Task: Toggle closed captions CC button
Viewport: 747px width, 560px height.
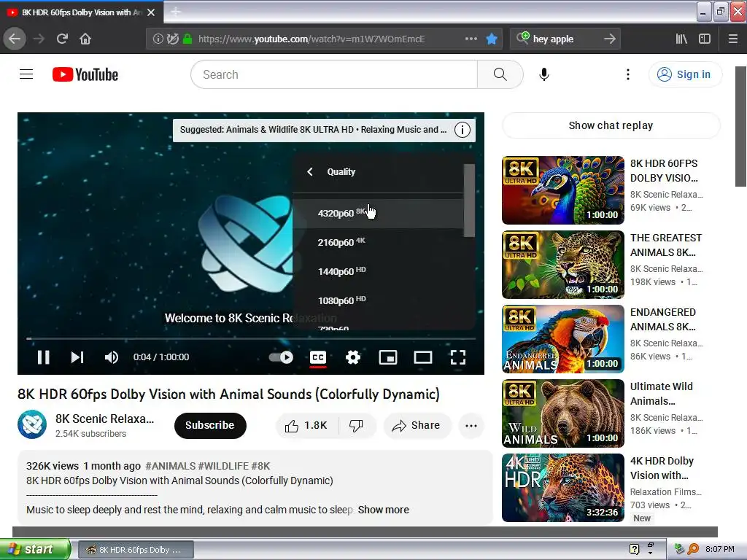Action: pyautogui.click(x=318, y=357)
